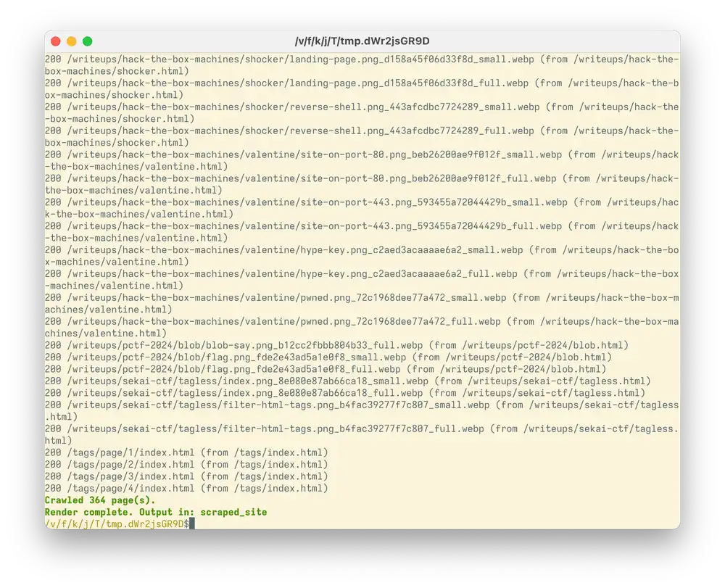Click filter-html-tags.png_b4fac39277f7c807_small.webp text
This screenshot has height=588, width=725.
tap(356, 405)
